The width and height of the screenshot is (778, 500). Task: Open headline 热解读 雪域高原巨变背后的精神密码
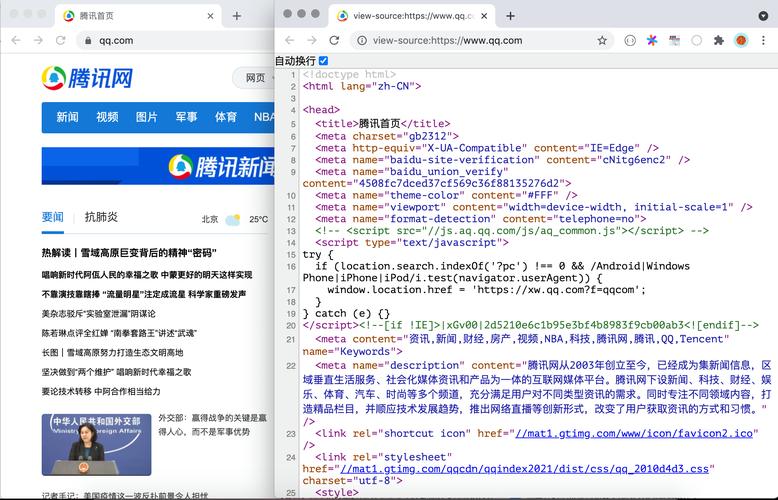click(129, 253)
